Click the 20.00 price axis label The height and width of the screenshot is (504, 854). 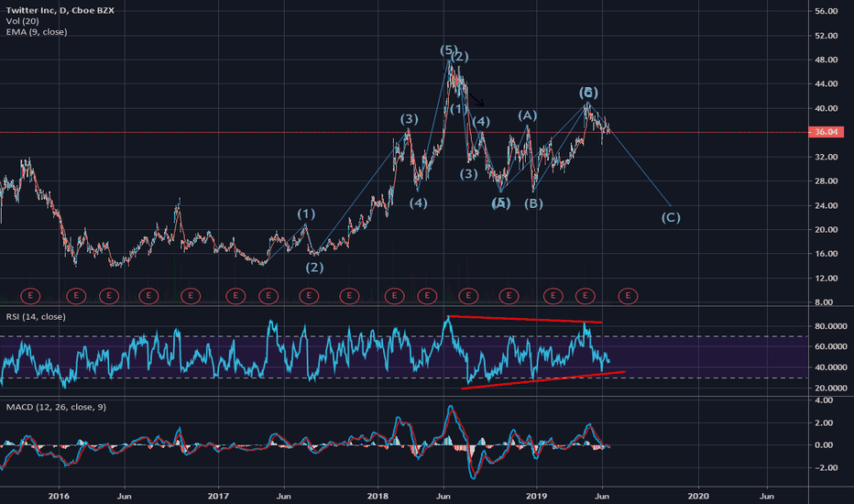(x=827, y=229)
